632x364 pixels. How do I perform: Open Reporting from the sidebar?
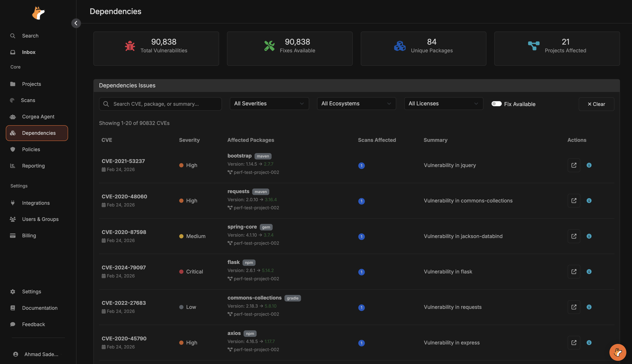(x=33, y=165)
